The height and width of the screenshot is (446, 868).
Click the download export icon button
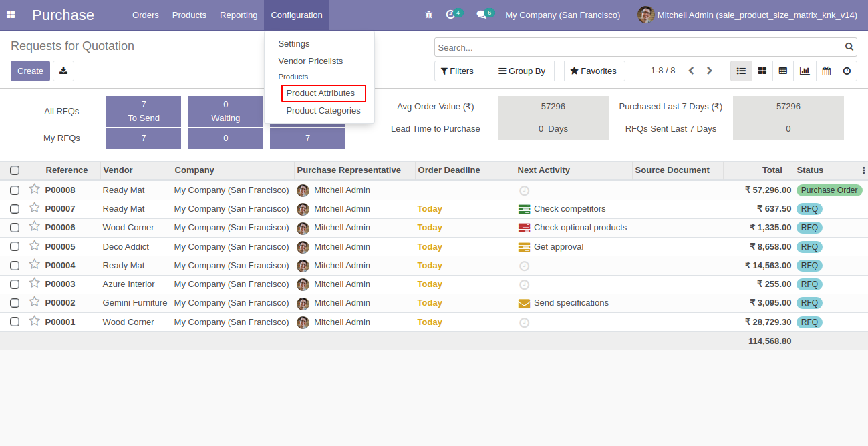click(x=63, y=71)
